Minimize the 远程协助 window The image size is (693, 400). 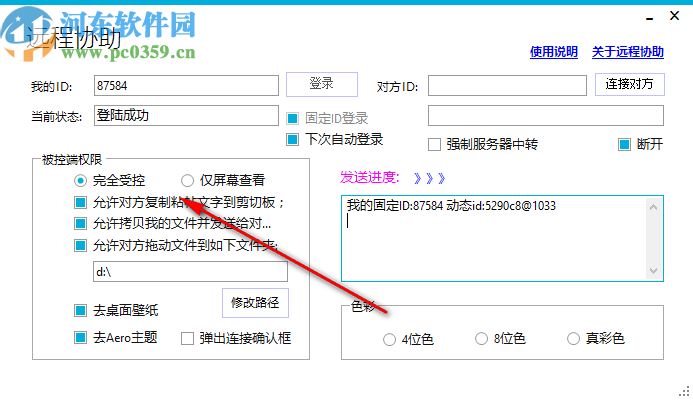point(649,18)
